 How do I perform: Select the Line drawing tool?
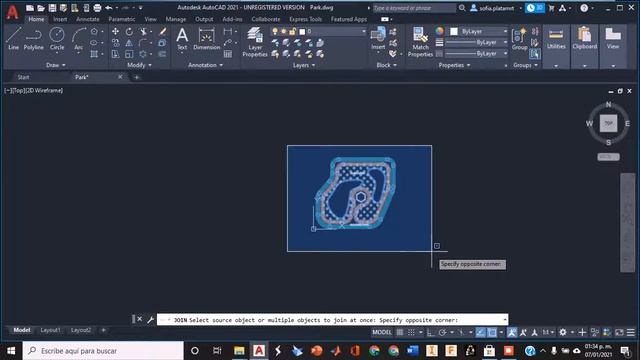13,39
